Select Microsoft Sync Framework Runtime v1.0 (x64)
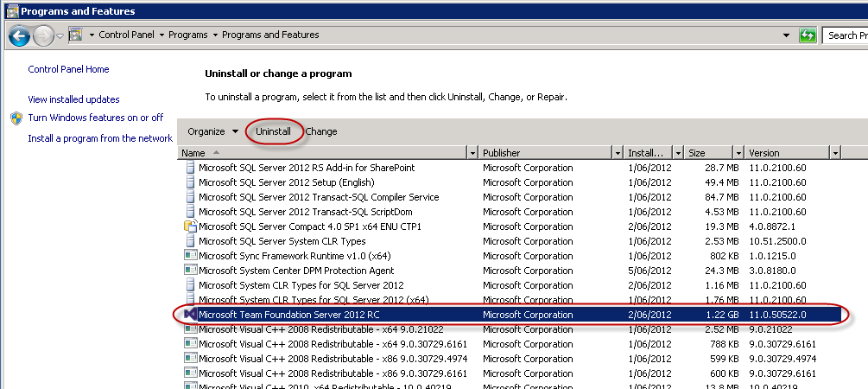 click(x=295, y=256)
